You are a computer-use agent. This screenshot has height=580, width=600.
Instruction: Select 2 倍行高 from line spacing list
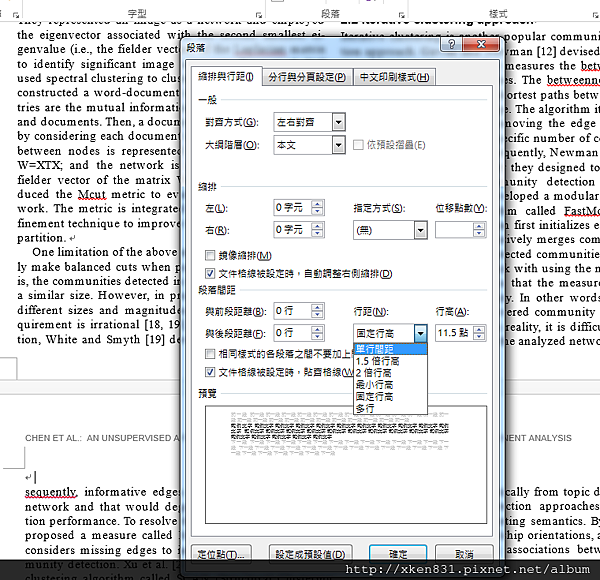[x=390, y=373]
